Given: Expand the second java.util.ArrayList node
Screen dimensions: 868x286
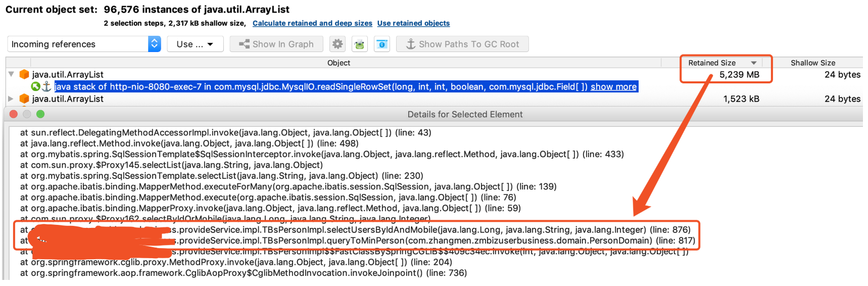Looking at the screenshot, I should (x=11, y=99).
